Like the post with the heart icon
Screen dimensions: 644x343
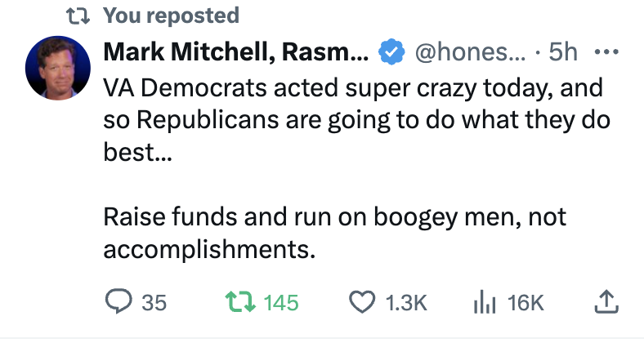click(361, 303)
